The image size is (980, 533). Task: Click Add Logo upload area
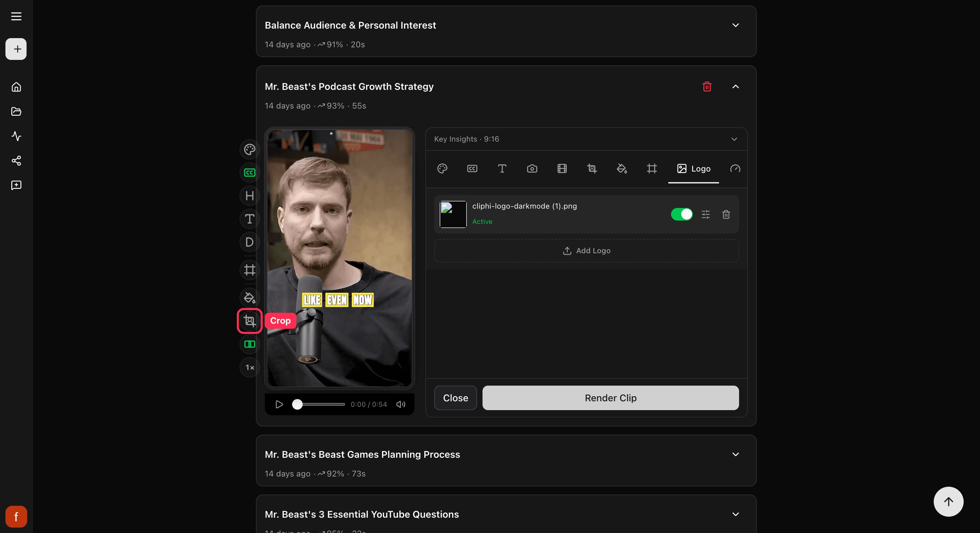(586, 250)
